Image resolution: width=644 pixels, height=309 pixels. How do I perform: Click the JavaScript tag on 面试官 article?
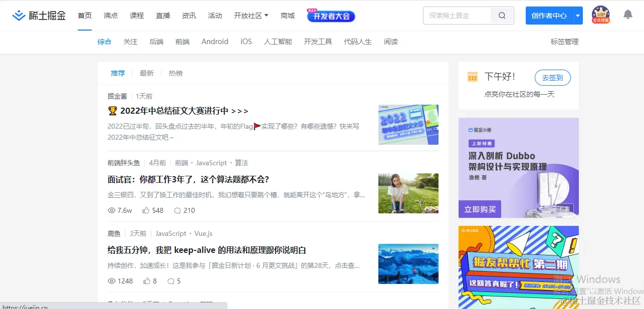211,163
